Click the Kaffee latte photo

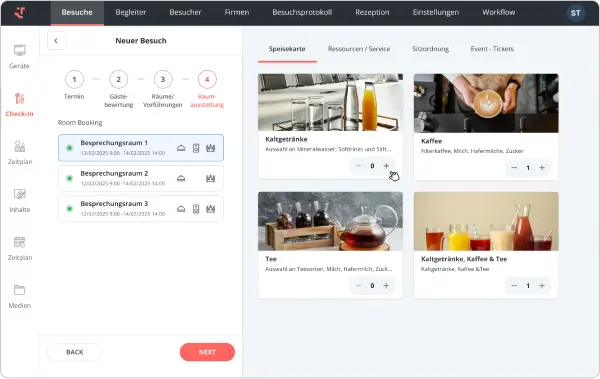[486, 103]
